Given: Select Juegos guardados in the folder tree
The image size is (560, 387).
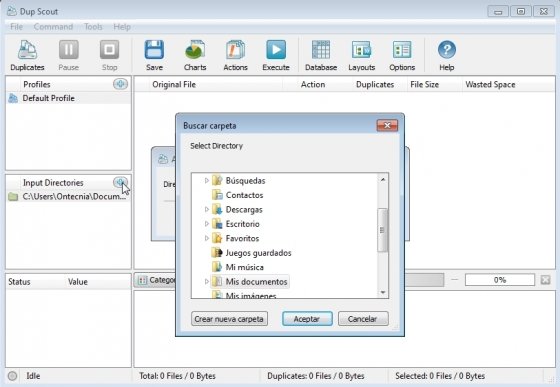Looking at the screenshot, I should pyautogui.click(x=259, y=253).
